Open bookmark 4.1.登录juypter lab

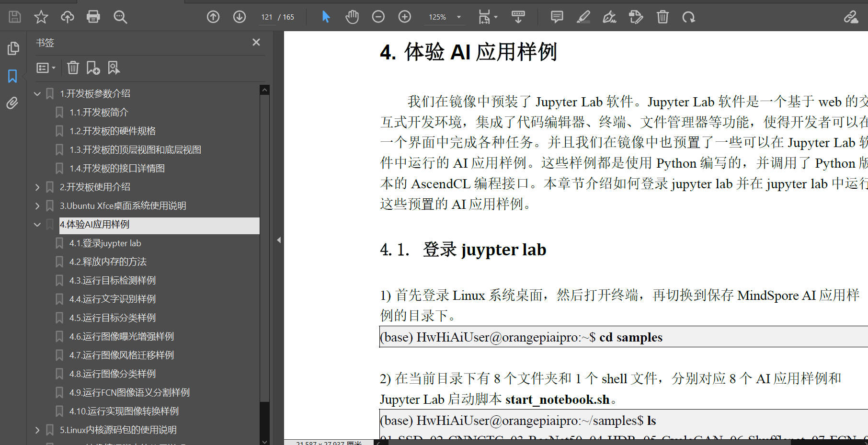pyautogui.click(x=105, y=243)
